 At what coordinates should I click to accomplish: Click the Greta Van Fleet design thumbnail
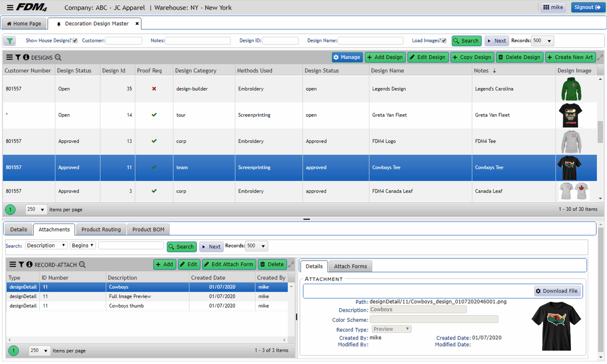[570, 115]
